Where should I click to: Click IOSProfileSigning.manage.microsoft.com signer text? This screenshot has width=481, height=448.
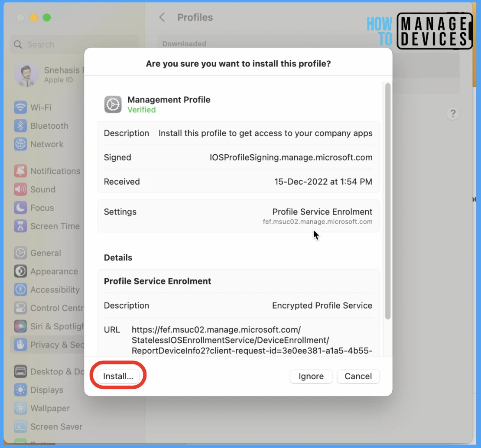tap(291, 157)
